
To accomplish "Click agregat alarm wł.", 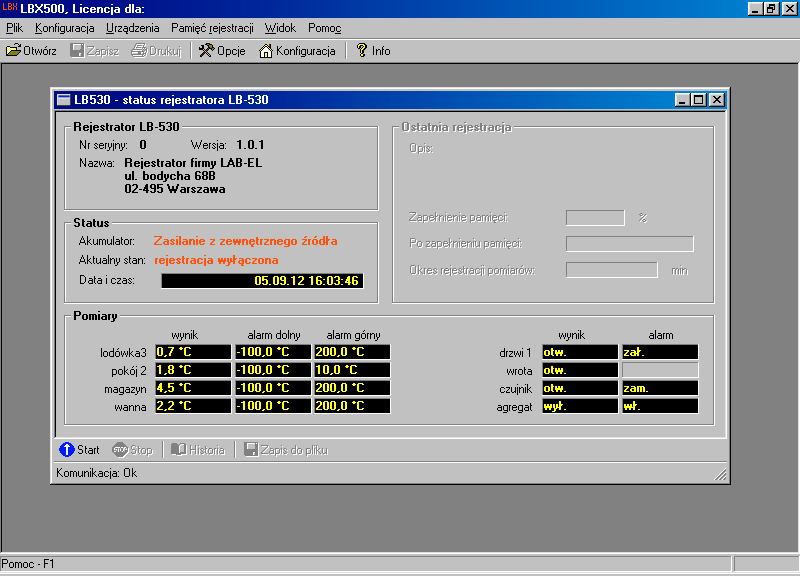I will 660,406.
